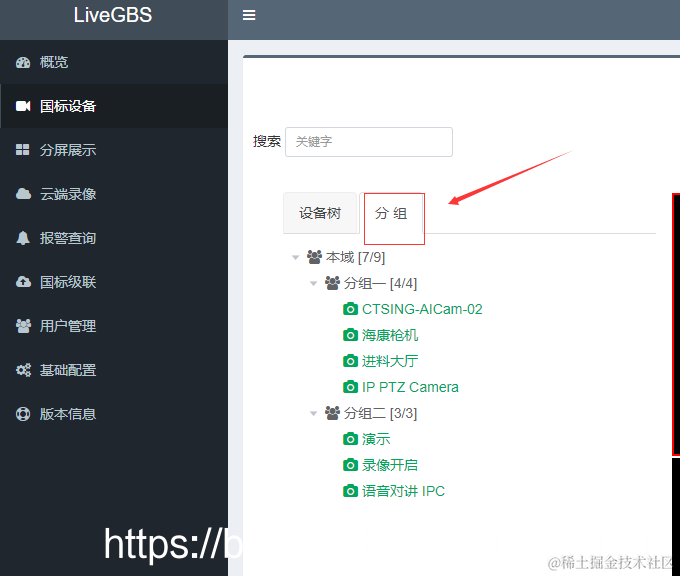Collapse the 本域 [7/9] tree node
The height and width of the screenshot is (576, 680).
pos(296,258)
